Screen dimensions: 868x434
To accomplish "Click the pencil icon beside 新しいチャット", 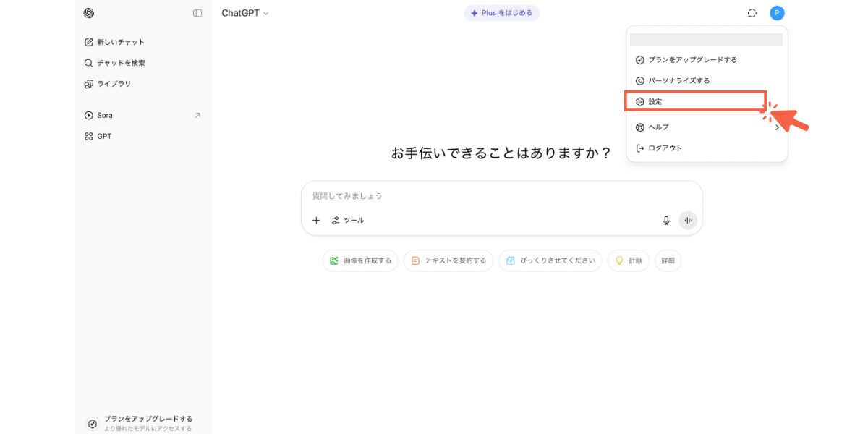I will click(x=89, y=42).
